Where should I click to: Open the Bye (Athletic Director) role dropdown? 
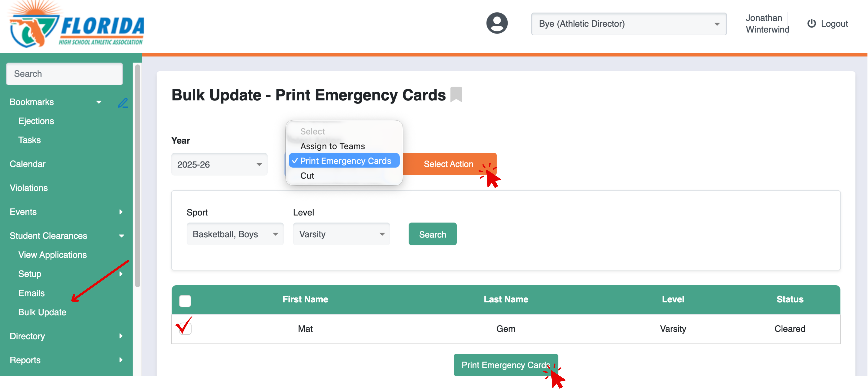(x=629, y=24)
